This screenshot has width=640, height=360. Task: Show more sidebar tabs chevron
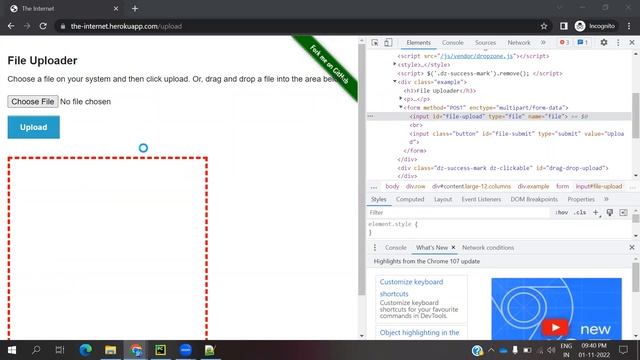pos(606,199)
